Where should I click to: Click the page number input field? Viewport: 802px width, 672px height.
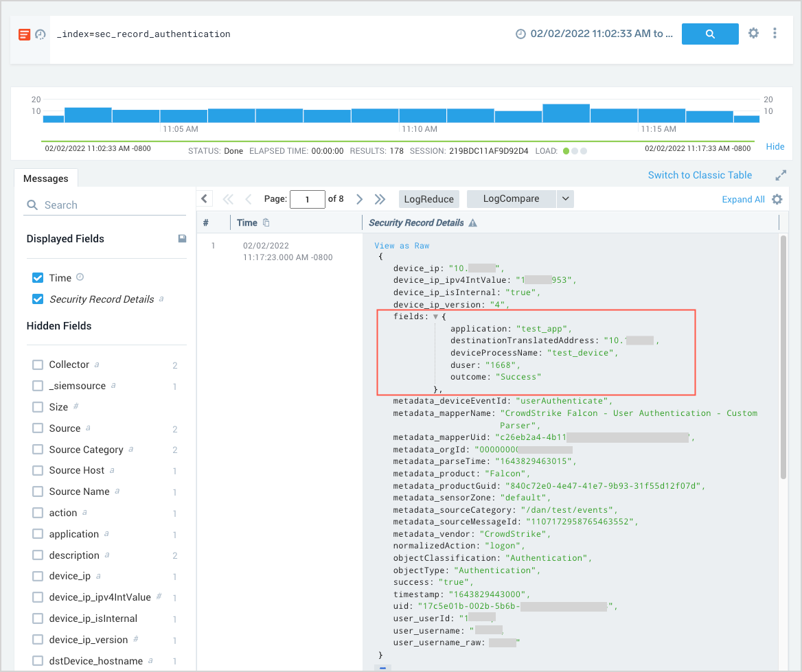click(307, 199)
